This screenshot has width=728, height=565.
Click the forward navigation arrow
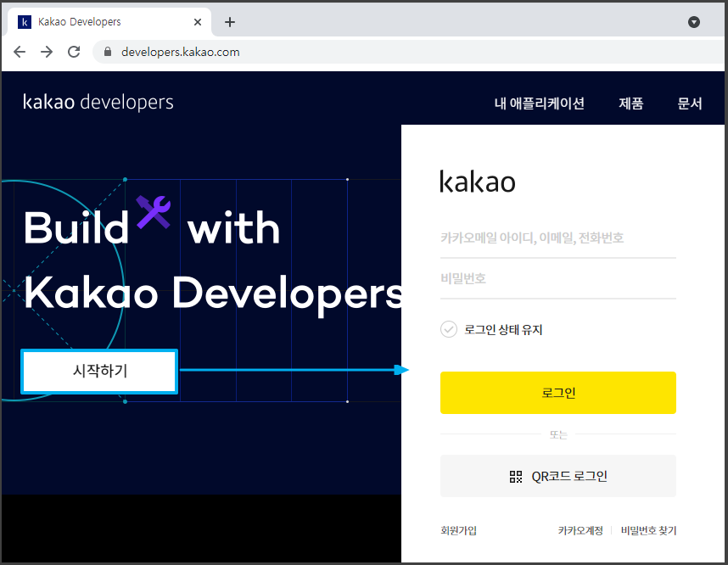(47, 52)
